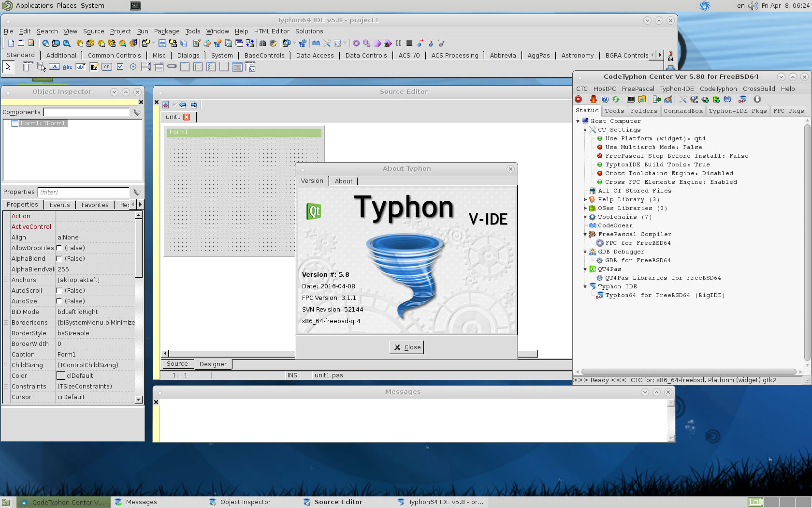Click the Pause debug toolbar icon
This screenshot has width=812, height=508.
[x=399, y=43]
